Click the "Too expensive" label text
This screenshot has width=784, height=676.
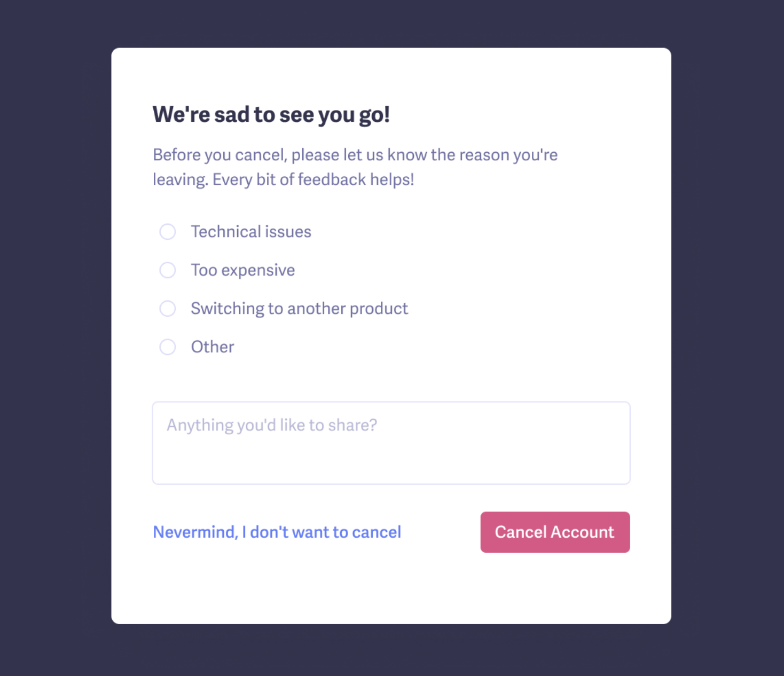(242, 270)
